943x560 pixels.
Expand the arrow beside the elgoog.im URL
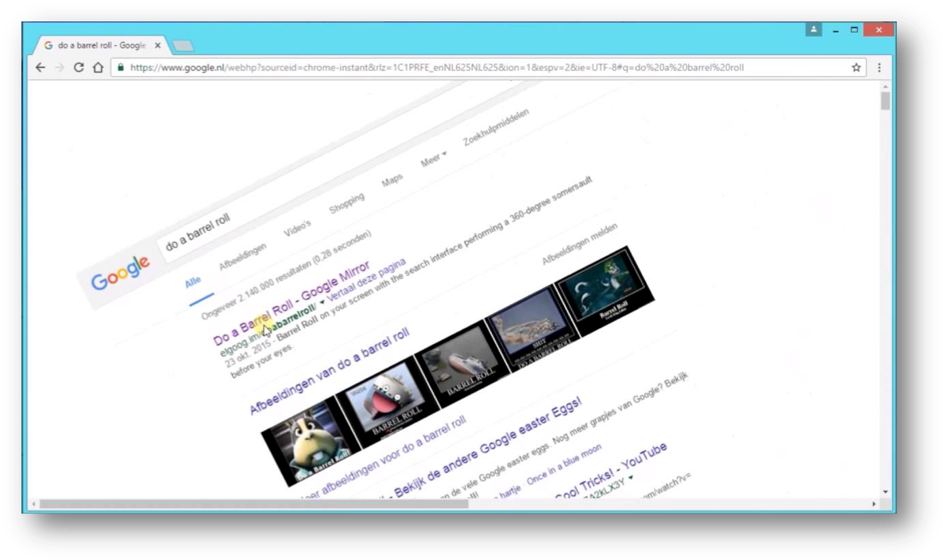322,302
